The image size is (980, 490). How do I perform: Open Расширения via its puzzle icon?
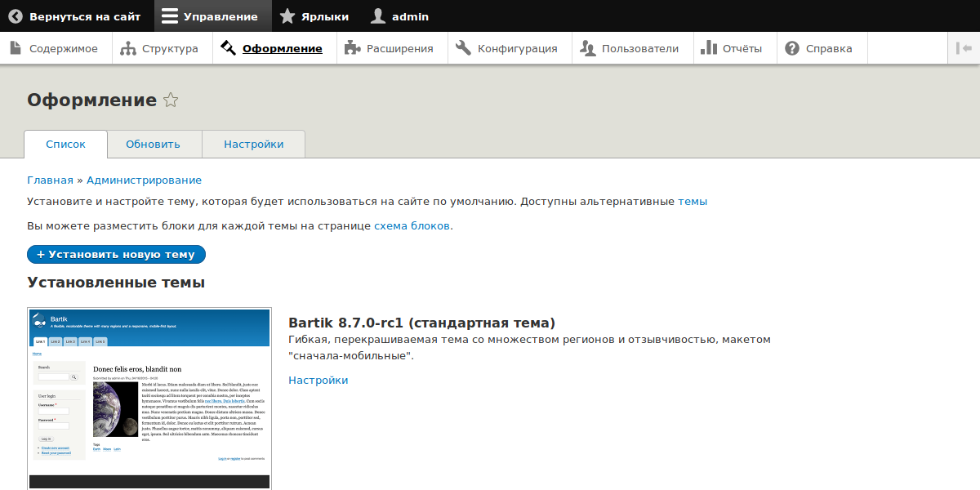pos(352,48)
